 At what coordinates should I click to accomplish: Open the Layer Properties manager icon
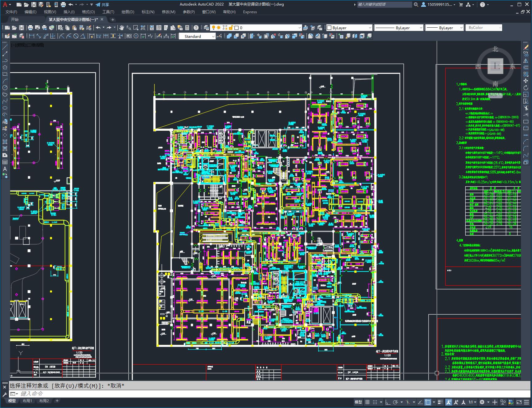pyautogui.click(x=206, y=28)
